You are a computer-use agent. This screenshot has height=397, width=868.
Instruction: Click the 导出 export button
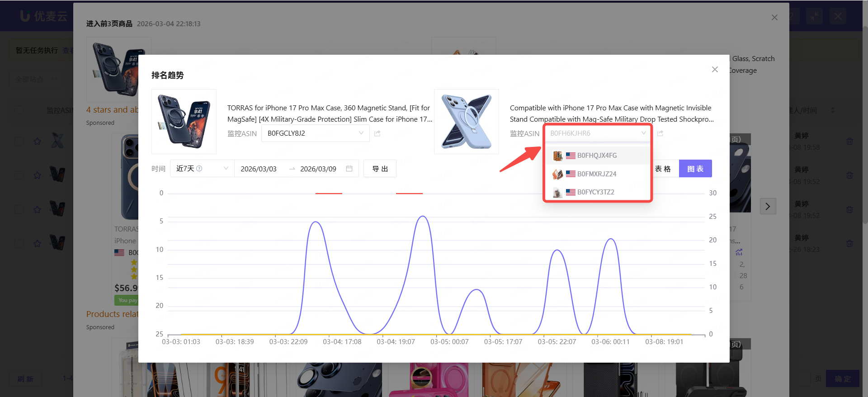point(380,169)
